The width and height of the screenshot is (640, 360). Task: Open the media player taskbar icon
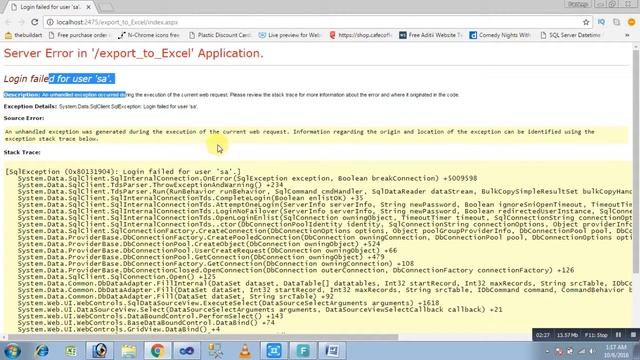tap(100, 351)
